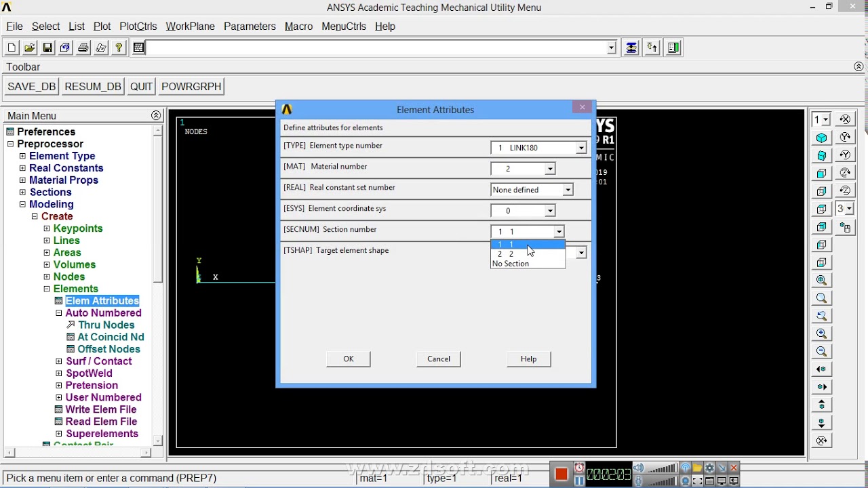868x488 pixels.
Task: Open the PlotCtrls menu
Action: click(x=138, y=26)
